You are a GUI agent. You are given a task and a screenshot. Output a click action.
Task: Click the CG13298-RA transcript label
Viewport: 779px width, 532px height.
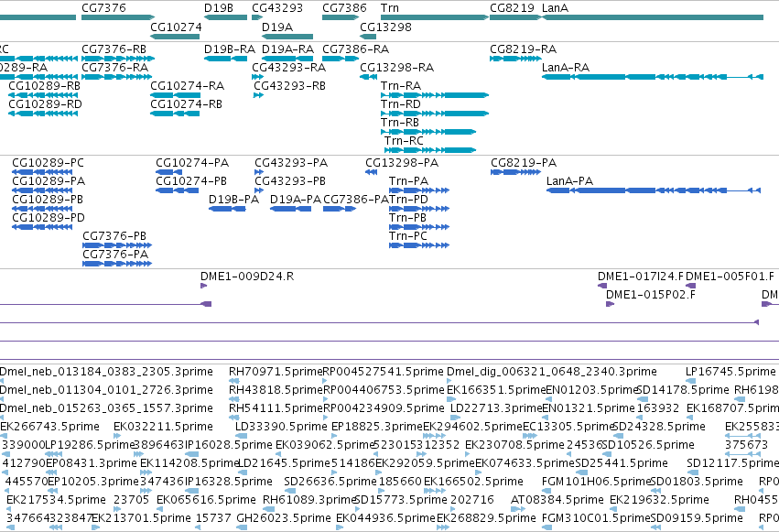[x=397, y=67]
